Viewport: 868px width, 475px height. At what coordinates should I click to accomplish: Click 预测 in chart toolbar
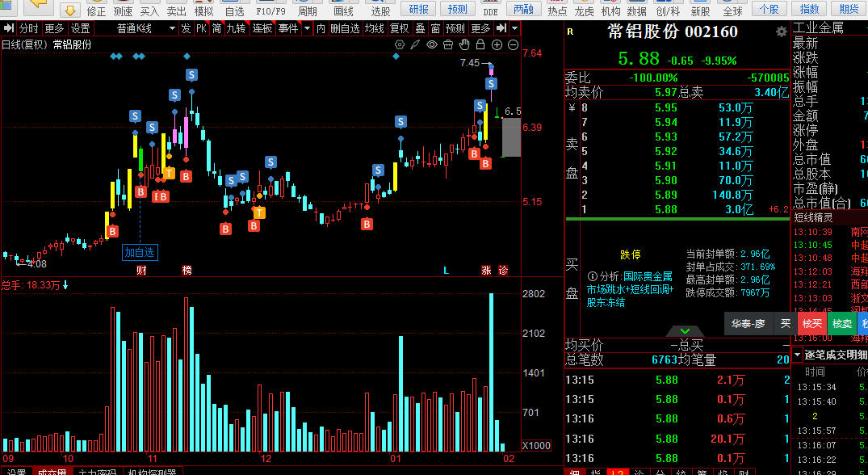coord(455,28)
